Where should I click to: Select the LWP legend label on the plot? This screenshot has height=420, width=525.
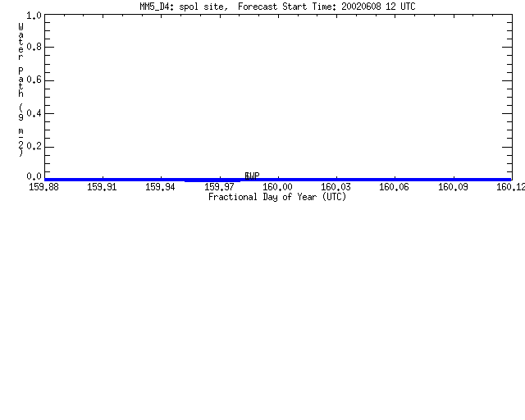(253, 176)
